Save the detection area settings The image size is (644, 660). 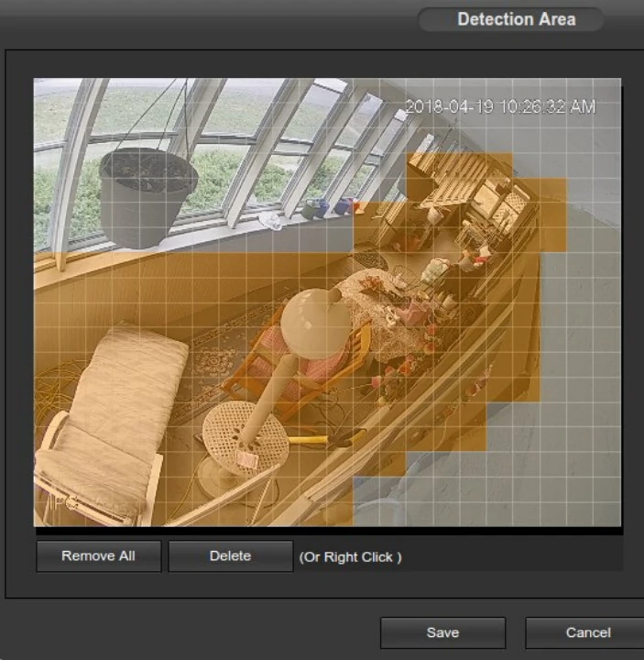442,632
